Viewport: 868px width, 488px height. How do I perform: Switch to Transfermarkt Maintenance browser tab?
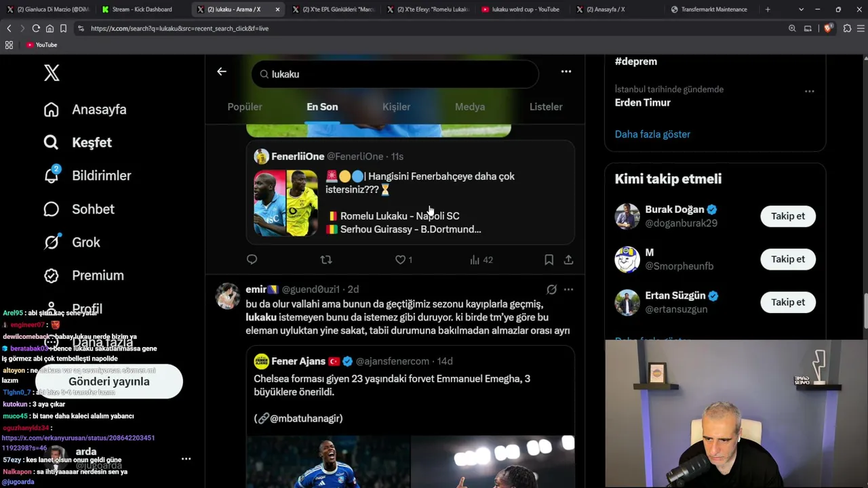coord(711,9)
